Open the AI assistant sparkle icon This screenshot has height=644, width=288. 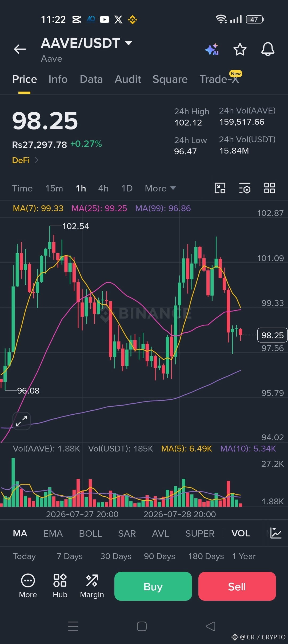point(212,49)
